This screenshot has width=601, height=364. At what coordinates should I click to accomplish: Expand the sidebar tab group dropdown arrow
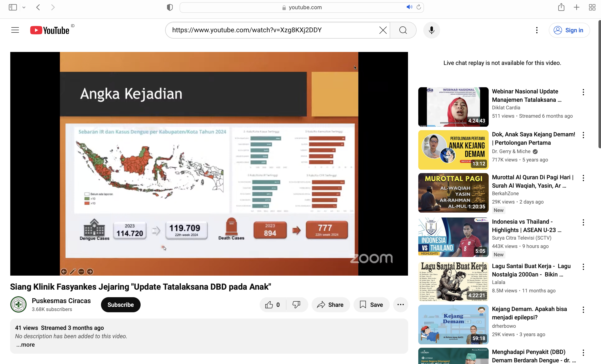[x=24, y=7]
